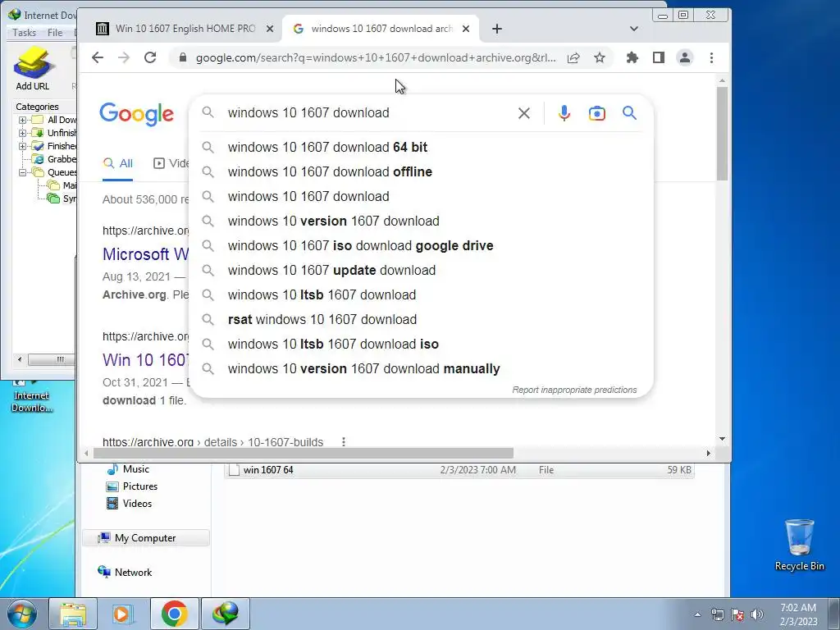
Task: Click the Internet Download Manager taskbar icon
Action: (x=225, y=614)
